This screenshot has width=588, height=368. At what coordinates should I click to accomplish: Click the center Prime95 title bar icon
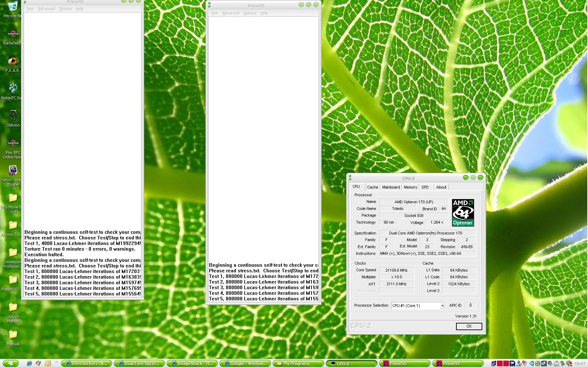[x=209, y=5]
